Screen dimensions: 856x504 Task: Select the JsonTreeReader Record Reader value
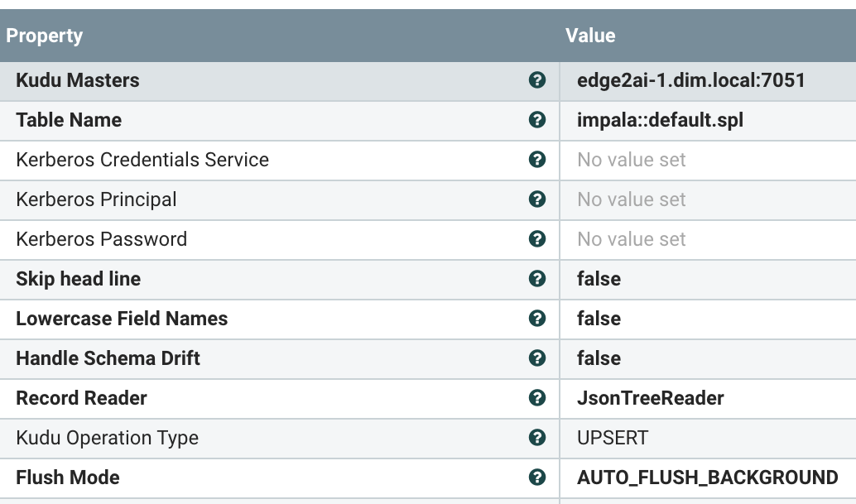[650, 398]
